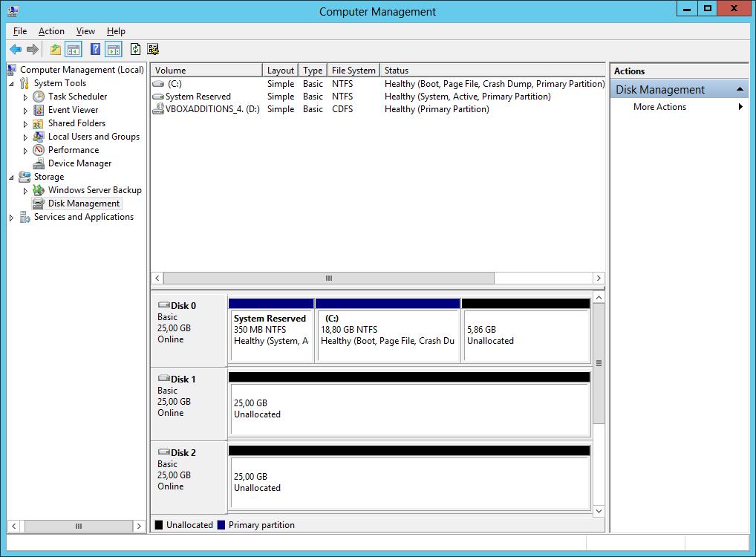Image resolution: width=756 pixels, height=557 pixels.
Task: Collapse the Disk Management actions section arrow
Action: point(740,90)
